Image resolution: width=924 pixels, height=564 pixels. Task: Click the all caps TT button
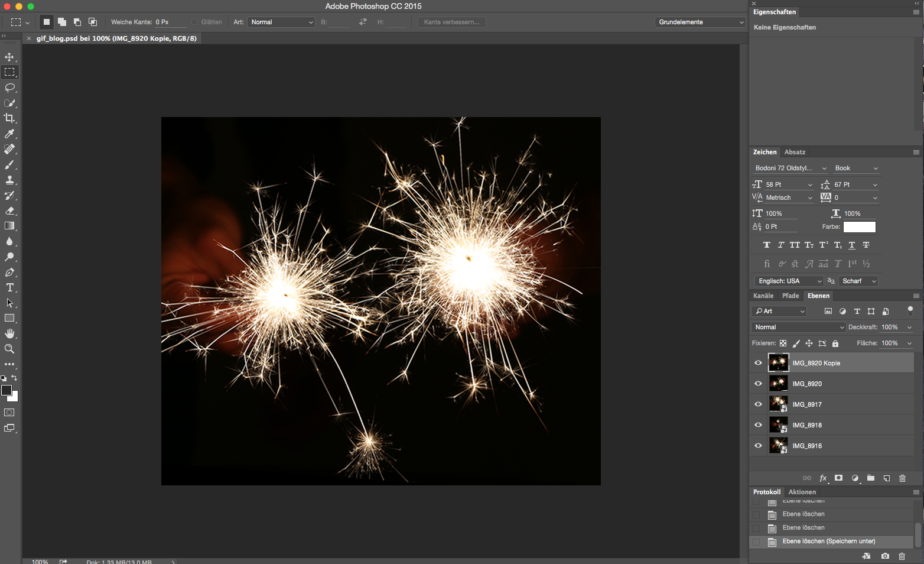[795, 245]
